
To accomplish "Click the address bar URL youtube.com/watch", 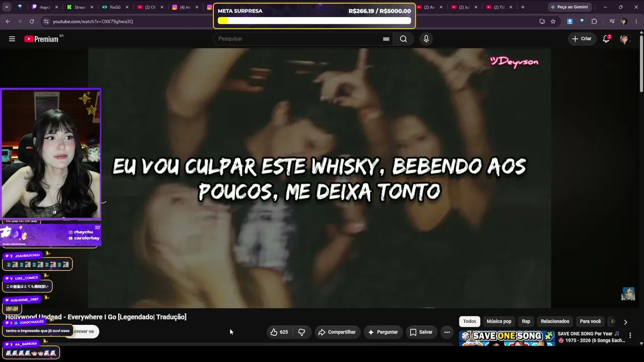I will [x=93, y=22].
